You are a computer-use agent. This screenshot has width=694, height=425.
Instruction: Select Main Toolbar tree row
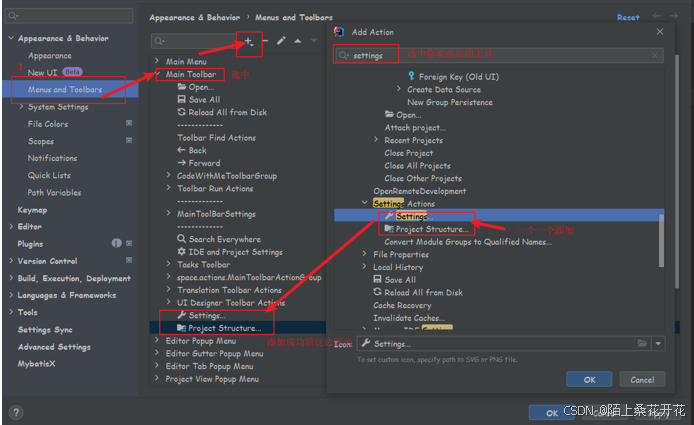pyautogui.click(x=191, y=74)
